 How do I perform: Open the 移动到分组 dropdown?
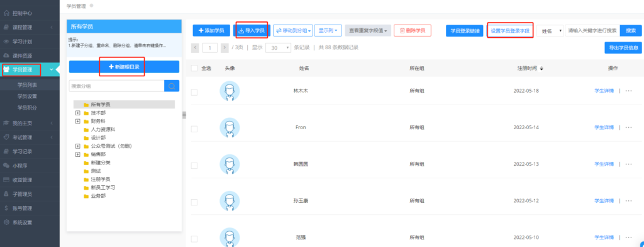pyautogui.click(x=293, y=30)
